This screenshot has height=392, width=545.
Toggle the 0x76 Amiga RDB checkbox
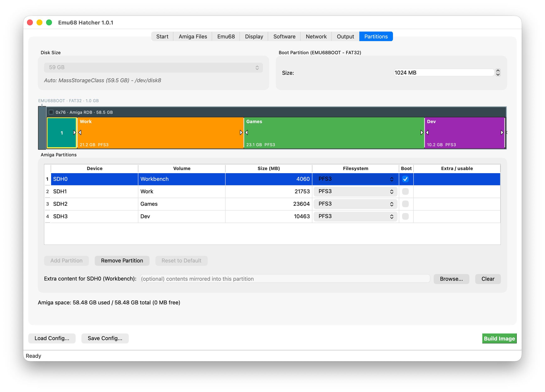(x=51, y=112)
